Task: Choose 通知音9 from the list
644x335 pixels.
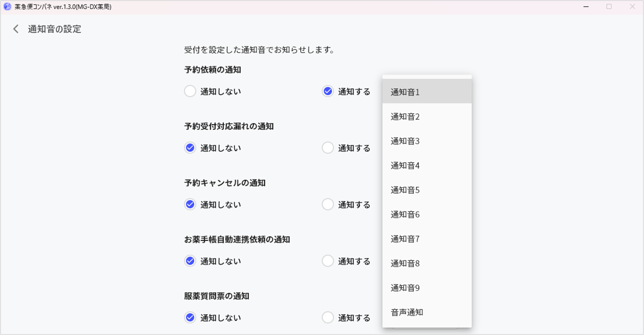Action: click(x=426, y=288)
